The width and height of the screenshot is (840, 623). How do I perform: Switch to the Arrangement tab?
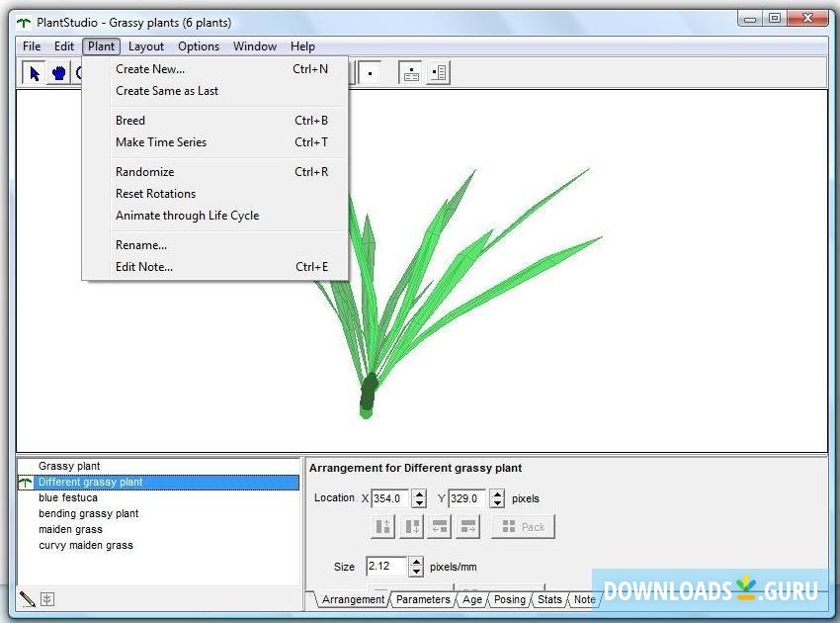coord(353,599)
